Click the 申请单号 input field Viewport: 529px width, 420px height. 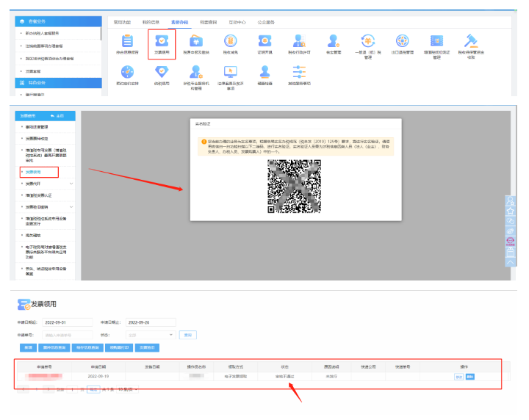tap(67, 335)
